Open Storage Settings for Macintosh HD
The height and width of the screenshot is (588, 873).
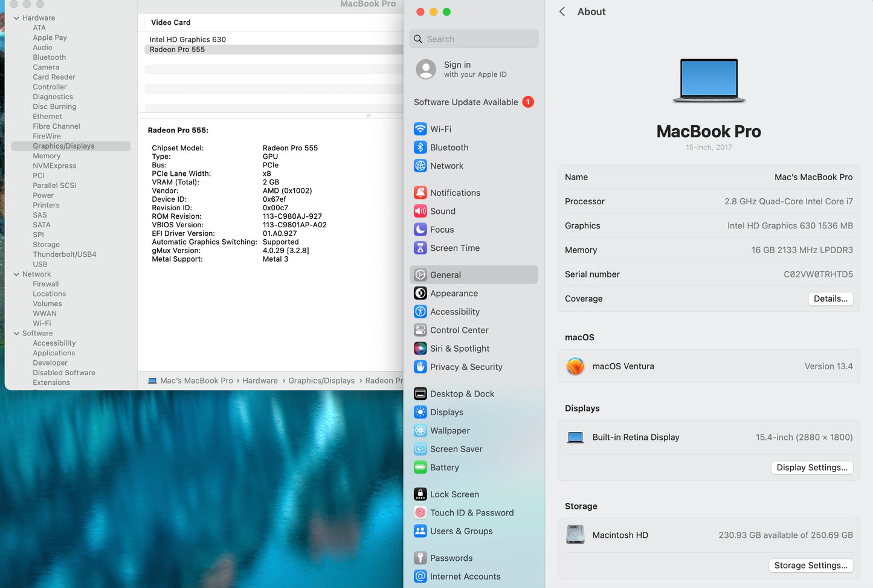click(811, 565)
